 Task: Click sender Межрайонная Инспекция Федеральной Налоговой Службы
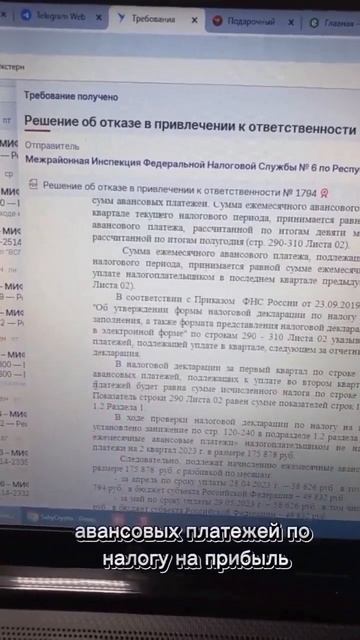click(192, 163)
